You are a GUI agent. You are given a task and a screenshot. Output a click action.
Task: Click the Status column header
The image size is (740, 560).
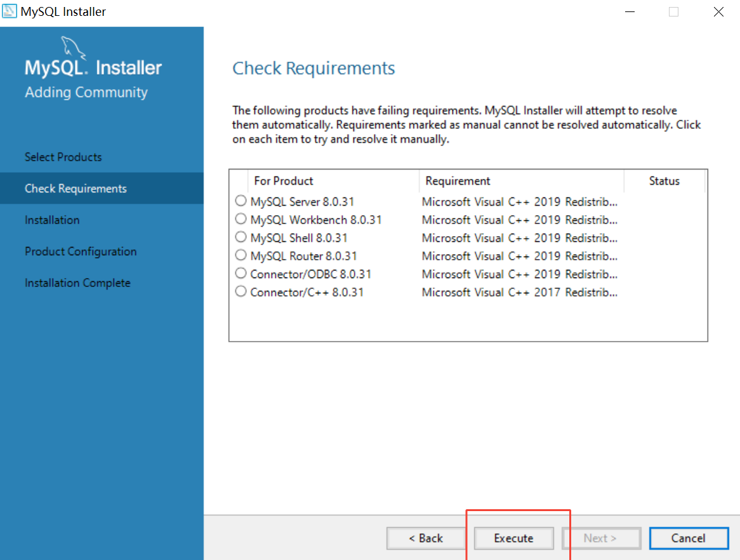(664, 181)
